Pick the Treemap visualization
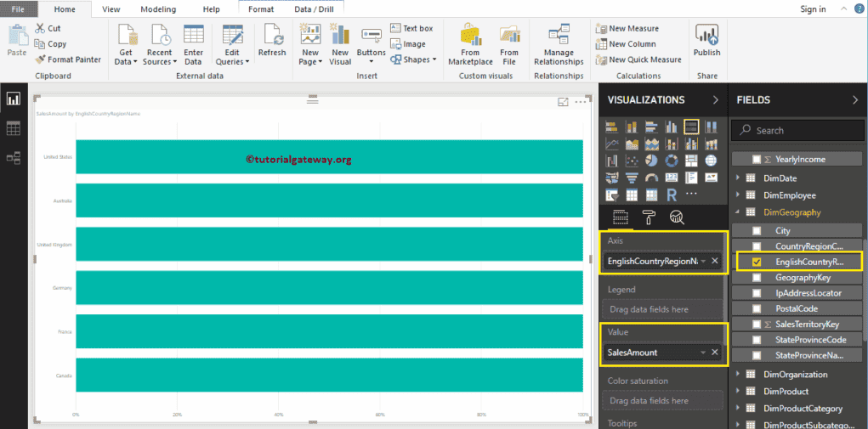This screenshot has width=868, height=429. pos(691,161)
